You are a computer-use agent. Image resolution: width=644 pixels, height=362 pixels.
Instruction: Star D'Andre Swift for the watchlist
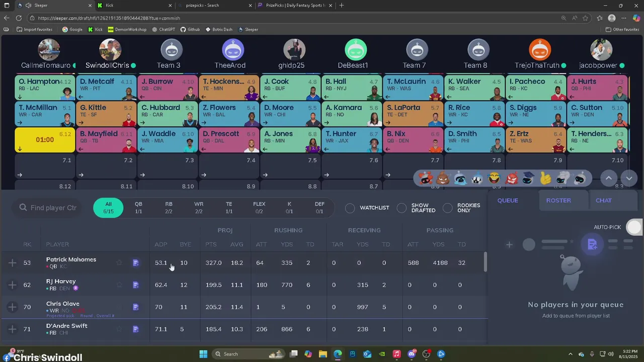[119, 329]
